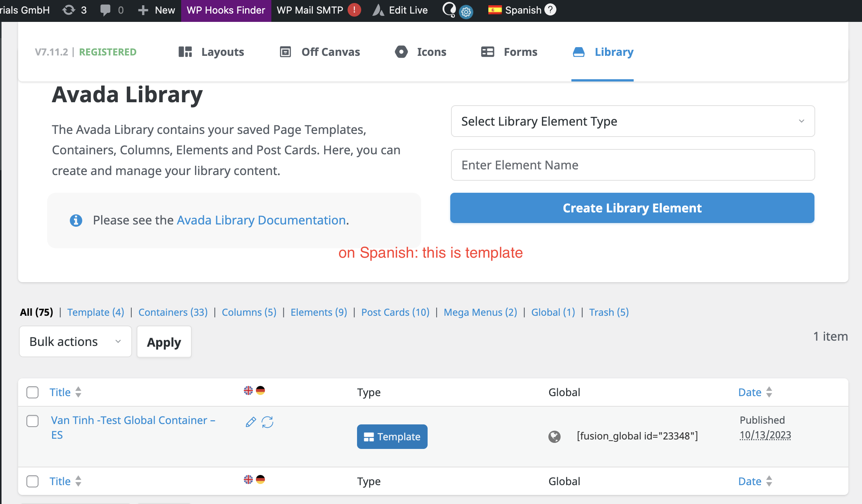Viewport: 862px width, 504px height.
Task: Click the site name GmbH in admin bar
Action: (x=25, y=10)
